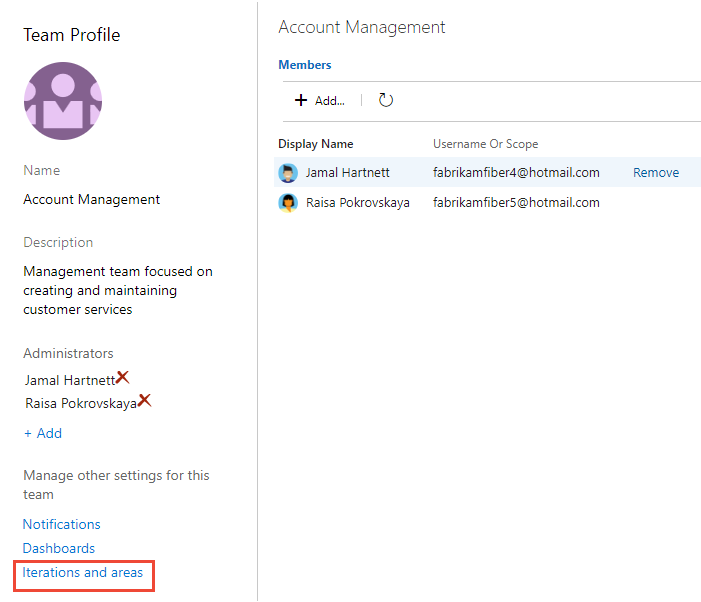Click the team name Account Management field
The width and height of the screenshot is (701, 602).
coord(92,199)
